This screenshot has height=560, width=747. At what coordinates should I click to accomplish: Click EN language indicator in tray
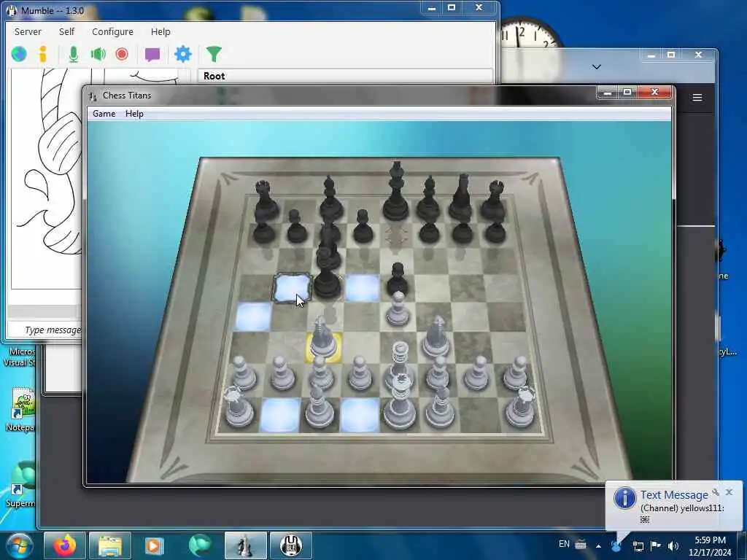564,544
